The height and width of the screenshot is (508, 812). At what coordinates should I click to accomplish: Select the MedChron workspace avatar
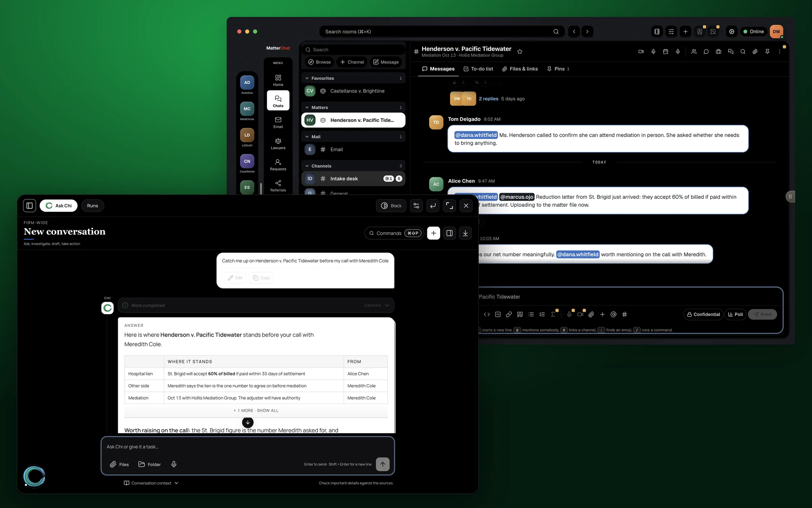pos(247,109)
